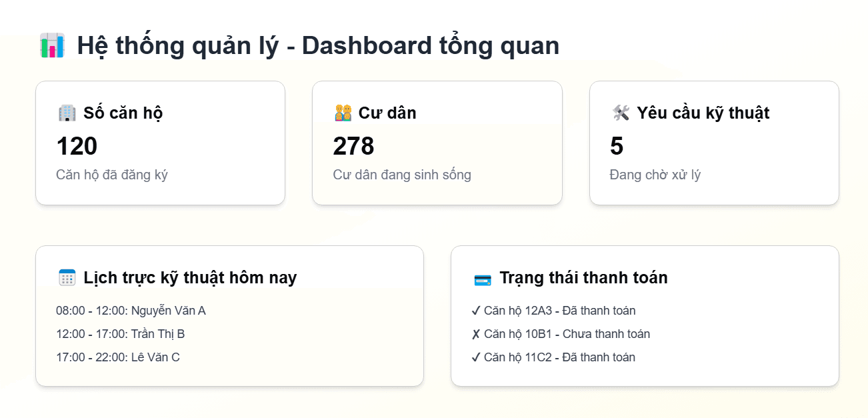The width and height of the screenshot is (868, 418).
Task: Click the checkmark beside Căn hộ 11C2
Action: pyautogui.click(x=475, y=357)
